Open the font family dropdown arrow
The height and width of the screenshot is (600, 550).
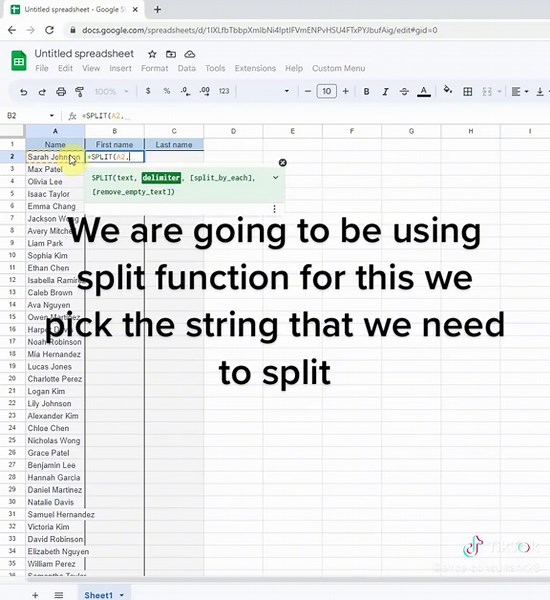[286, 91]
